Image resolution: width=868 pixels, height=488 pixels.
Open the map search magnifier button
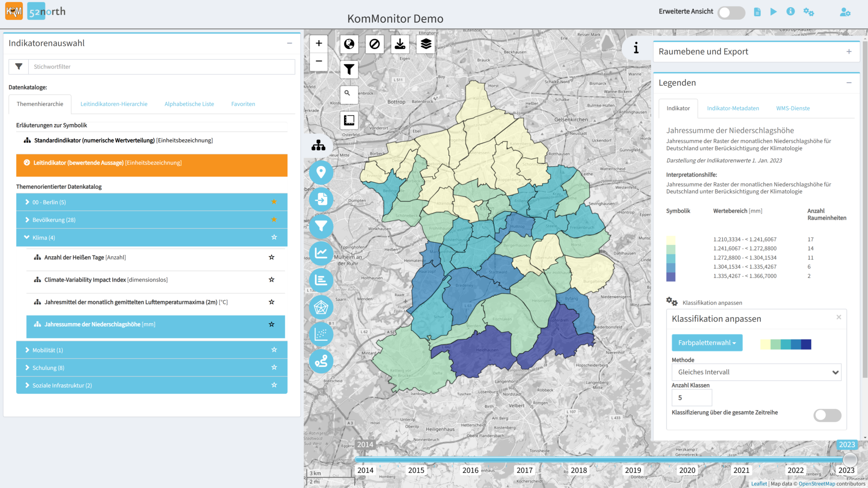[349, 95]
